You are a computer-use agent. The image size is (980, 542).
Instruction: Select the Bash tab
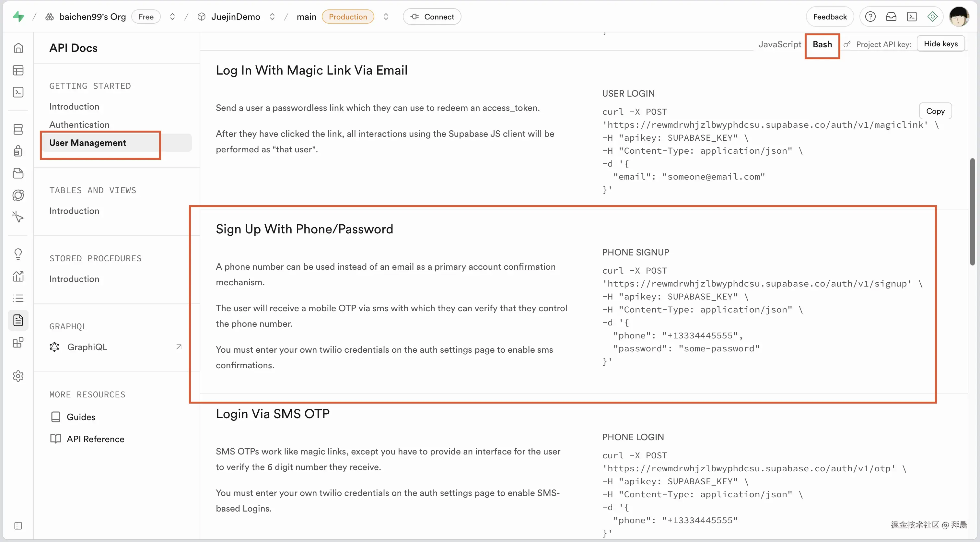click(x=822, y=44)
